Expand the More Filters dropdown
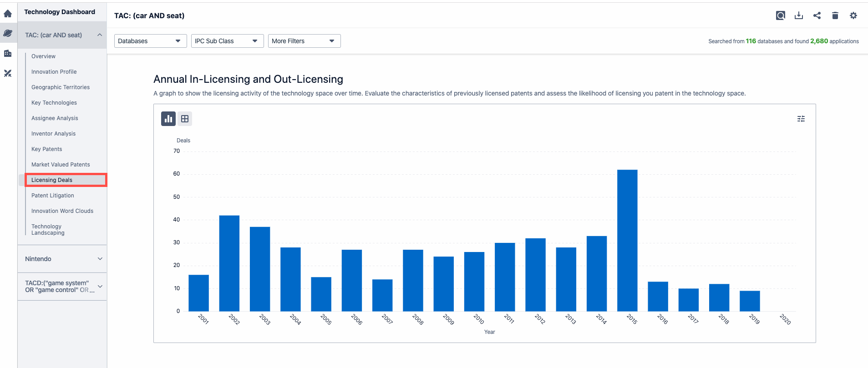The height and width of the screenshot is (368, 868). point(304,41)
